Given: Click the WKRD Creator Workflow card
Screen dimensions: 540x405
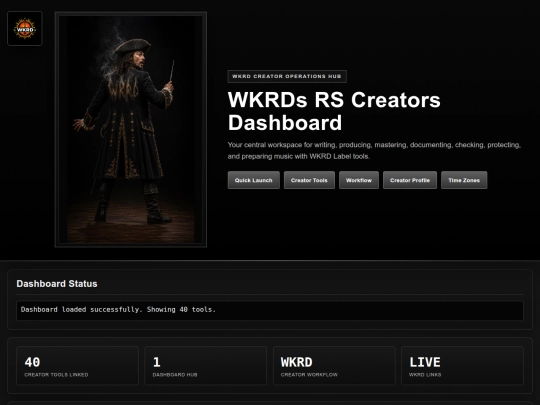Looking at the screenshot, I should point(334,366).
